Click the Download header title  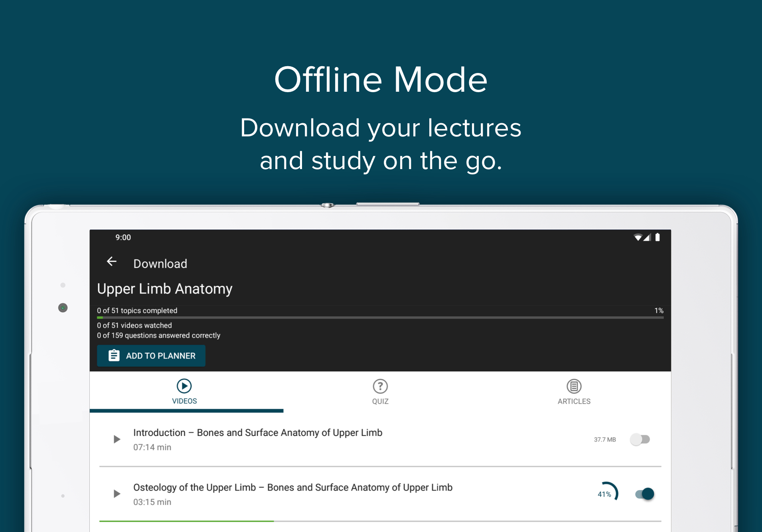click(160, 264)
